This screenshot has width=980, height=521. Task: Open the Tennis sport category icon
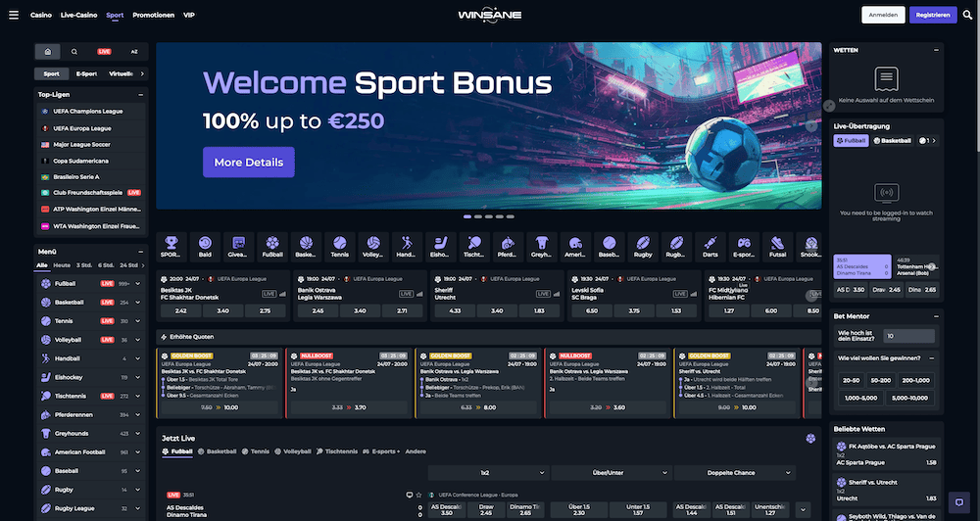click(x=339, y=247)
